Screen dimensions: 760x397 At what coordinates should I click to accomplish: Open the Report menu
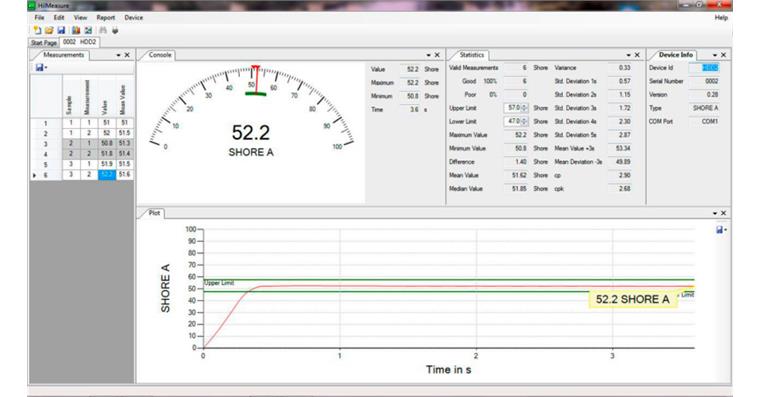point(106,17)
